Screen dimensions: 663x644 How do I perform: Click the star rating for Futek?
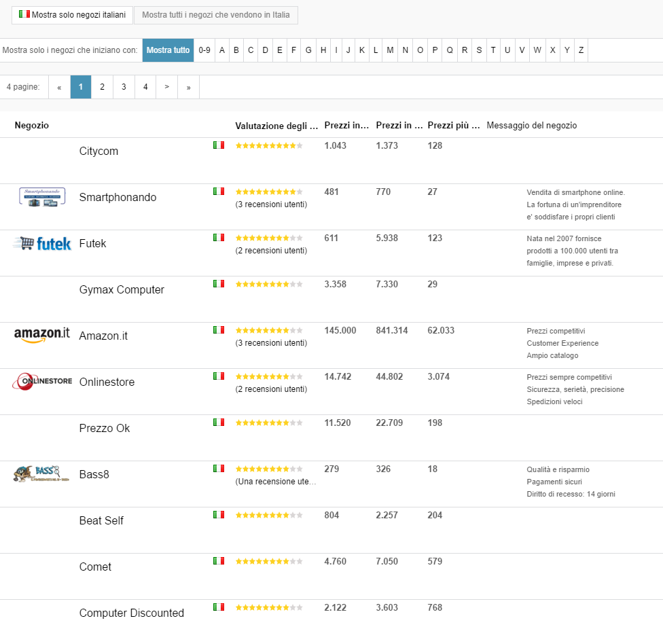point(269,238)
